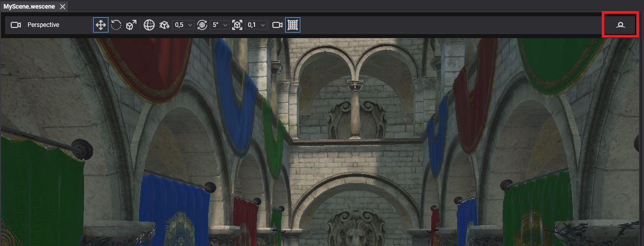Open the 0,1 scale snap dropdown
This screenshot has height=246, width=644.
click(256, 25)
